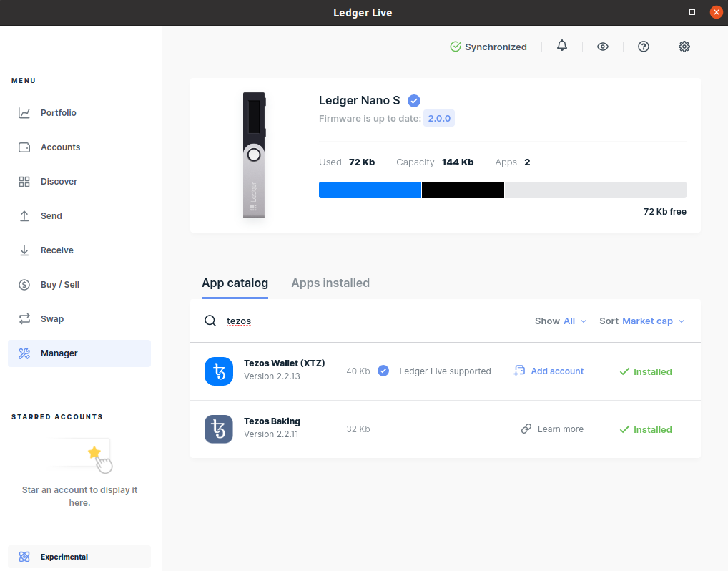The image size is (728, 571).
Task: Select the App catalog tab
Action: [235, 283]
